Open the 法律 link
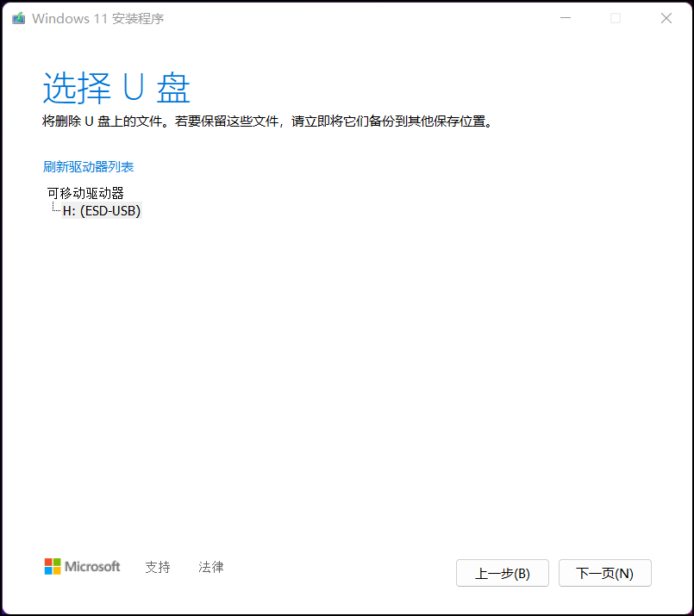Viewport: 694px width, 616px height. pos(211,567)
